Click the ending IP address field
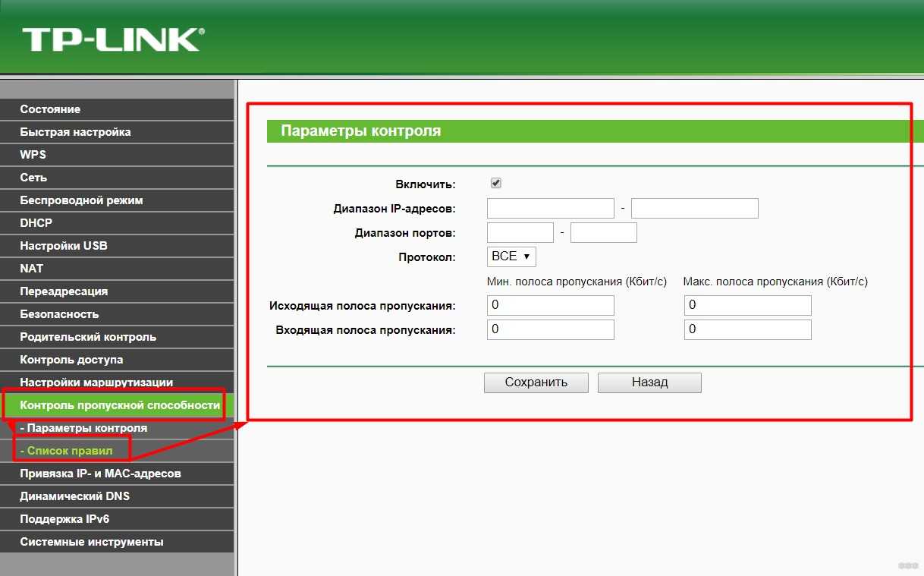This screenshot has width=924, height=576. [x=695, y=208]
